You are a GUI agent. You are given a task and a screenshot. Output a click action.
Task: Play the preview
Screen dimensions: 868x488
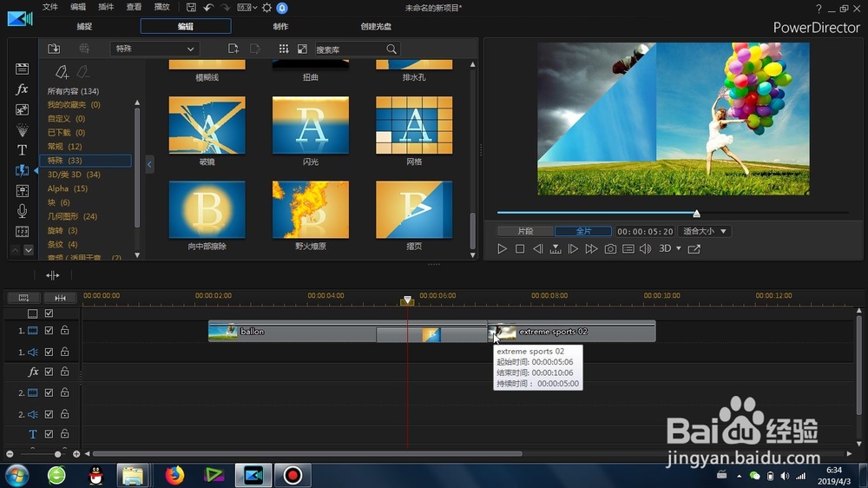click(502, 249)
